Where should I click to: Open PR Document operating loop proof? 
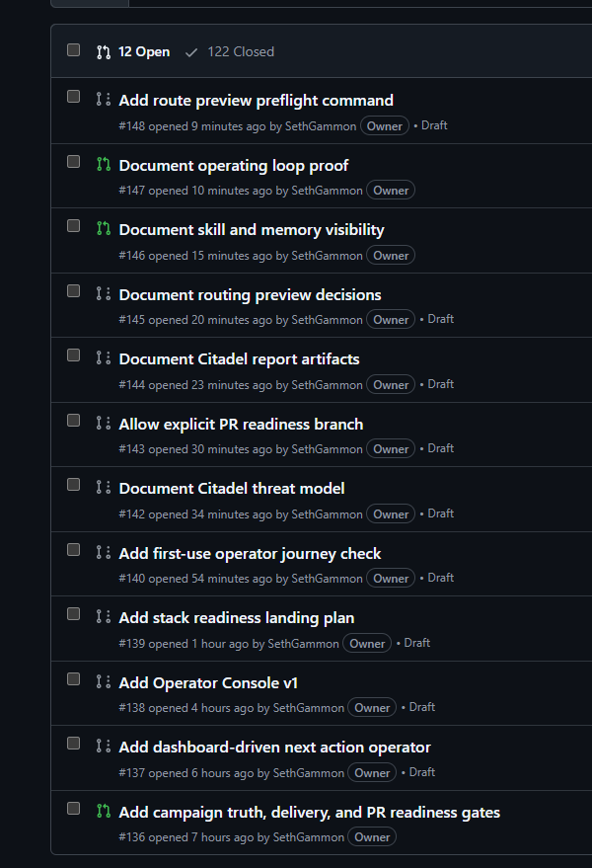[234, 166]
